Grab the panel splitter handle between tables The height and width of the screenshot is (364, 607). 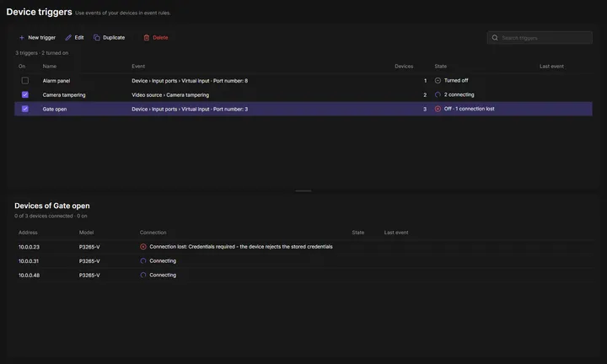pyautogui.click(x=303, y=190)
